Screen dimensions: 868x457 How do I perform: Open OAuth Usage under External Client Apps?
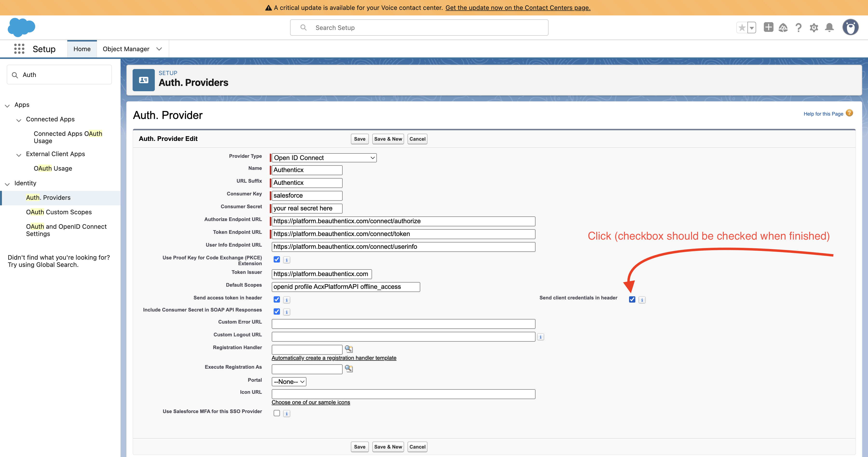point(53,168)
